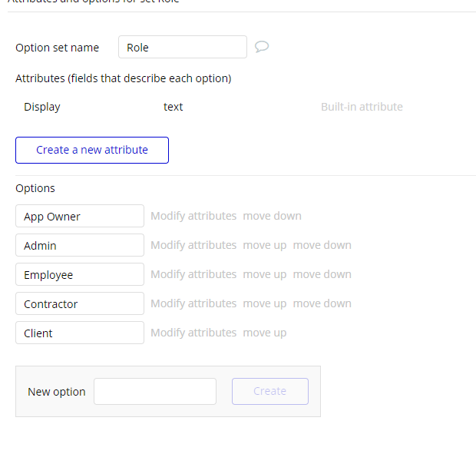Viewport: 476px width, 454px height.
Task: Modify attributes for App Owner
Action: (193, 216)
